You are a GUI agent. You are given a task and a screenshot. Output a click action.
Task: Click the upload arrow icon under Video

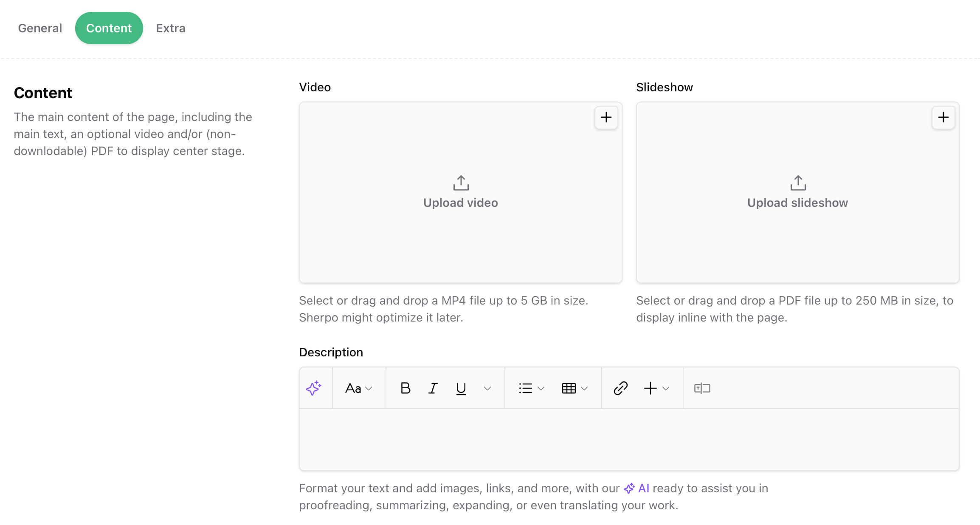click(460, 183)
